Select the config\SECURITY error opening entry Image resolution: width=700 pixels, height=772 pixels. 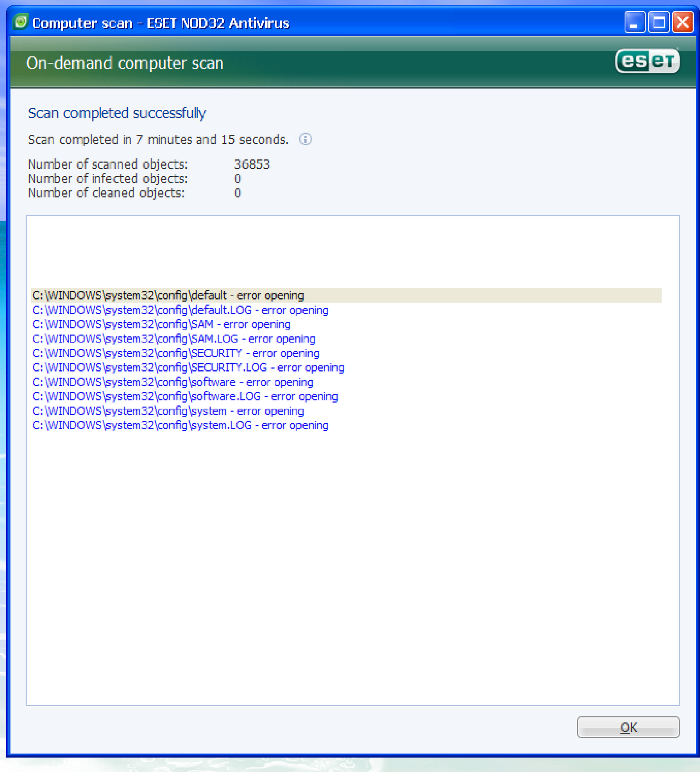175,354
